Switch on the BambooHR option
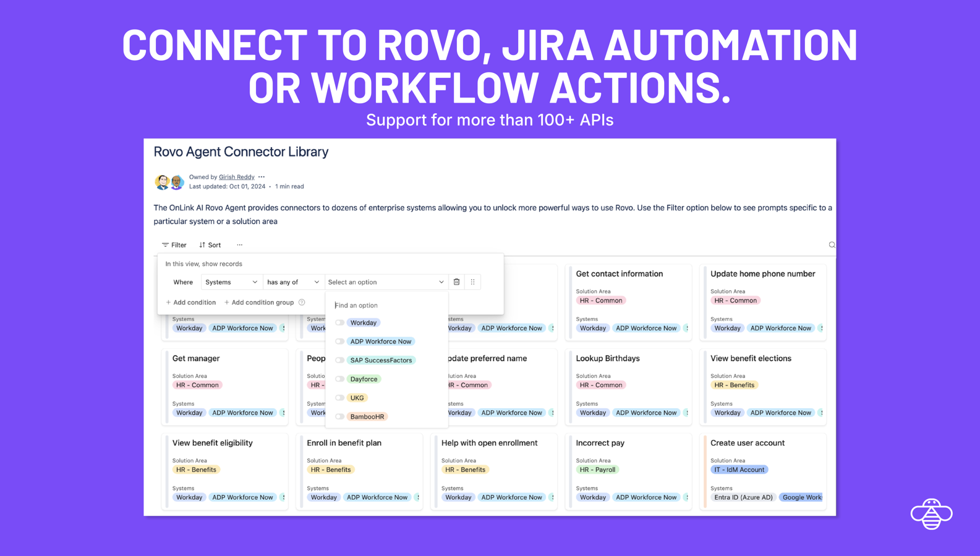 [339, 417]
